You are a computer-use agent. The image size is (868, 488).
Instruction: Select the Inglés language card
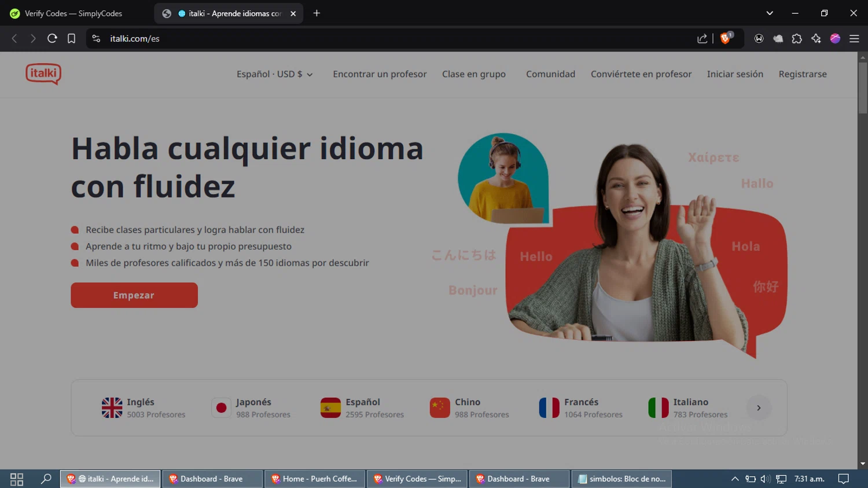(x=144, y=408)
